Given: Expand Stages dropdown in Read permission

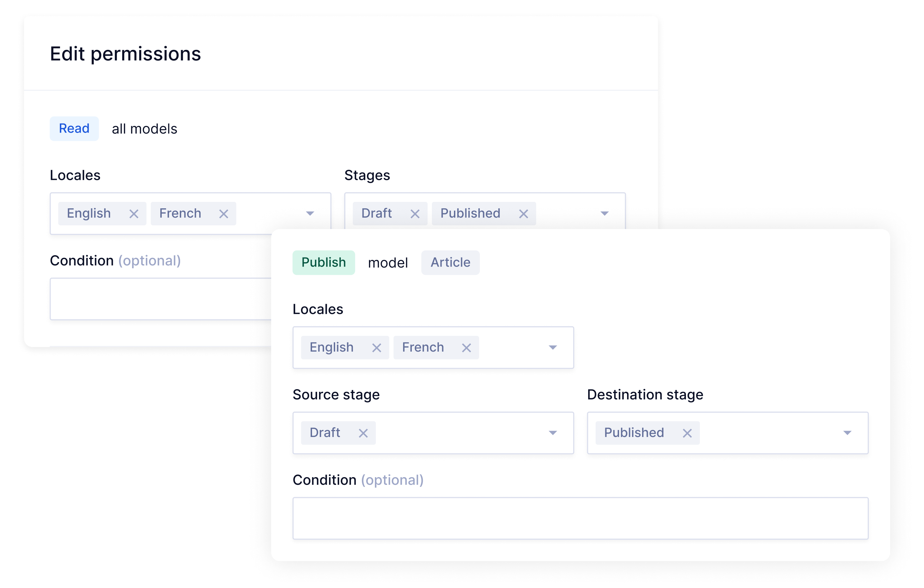Looking at the screenshot, I should point(604,213).
